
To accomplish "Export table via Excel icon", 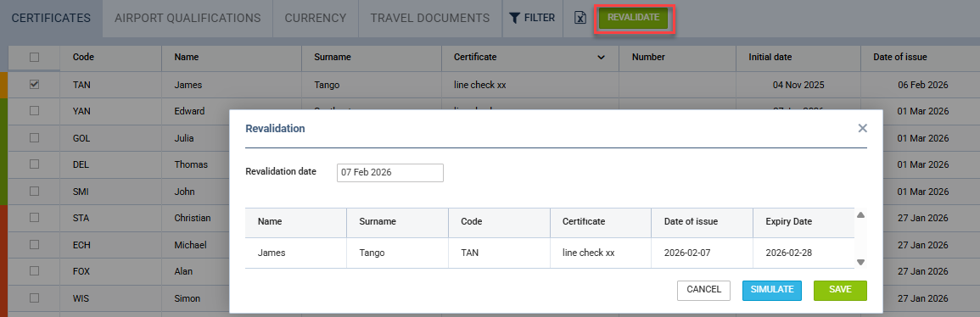I will (x=580, y=18).
